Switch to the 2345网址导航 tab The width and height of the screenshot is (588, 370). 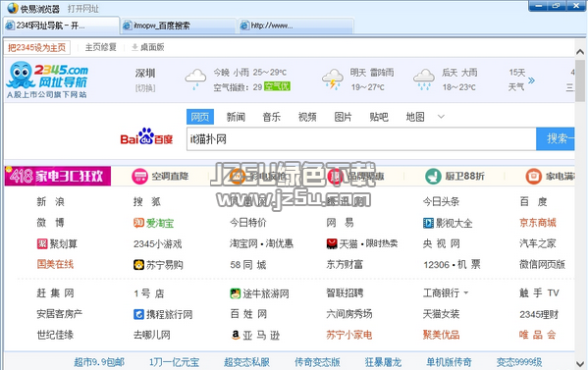coord(61,26)
